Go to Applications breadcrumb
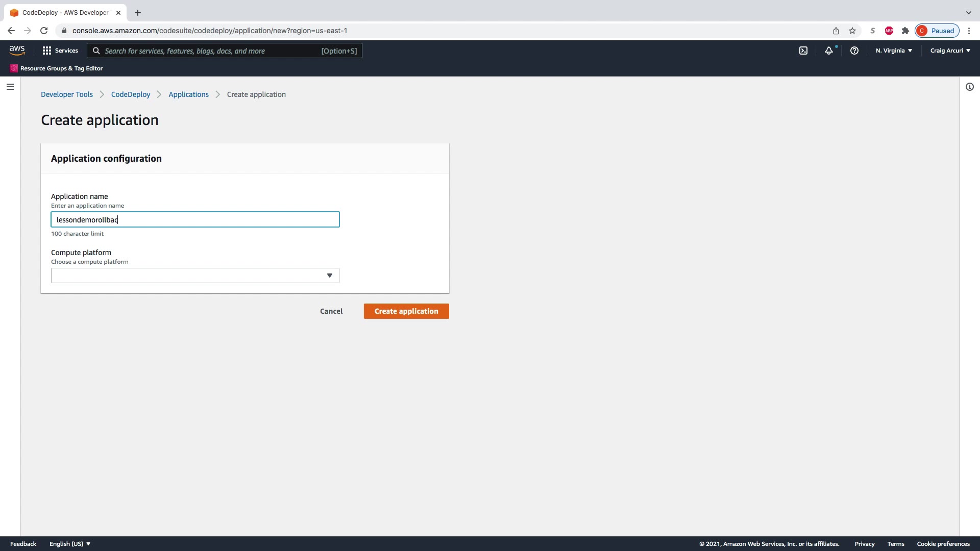The image size is (980, 551). (x=188, y=94)
